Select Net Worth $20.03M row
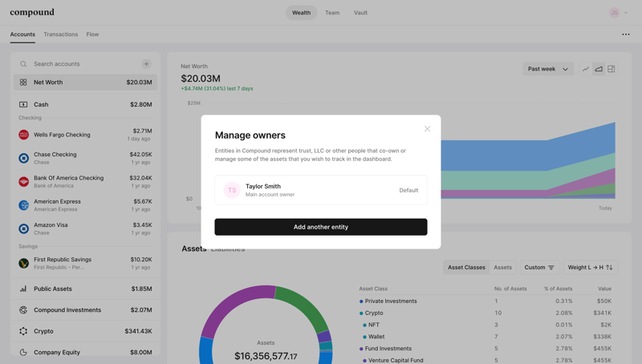 coord(85,83)
